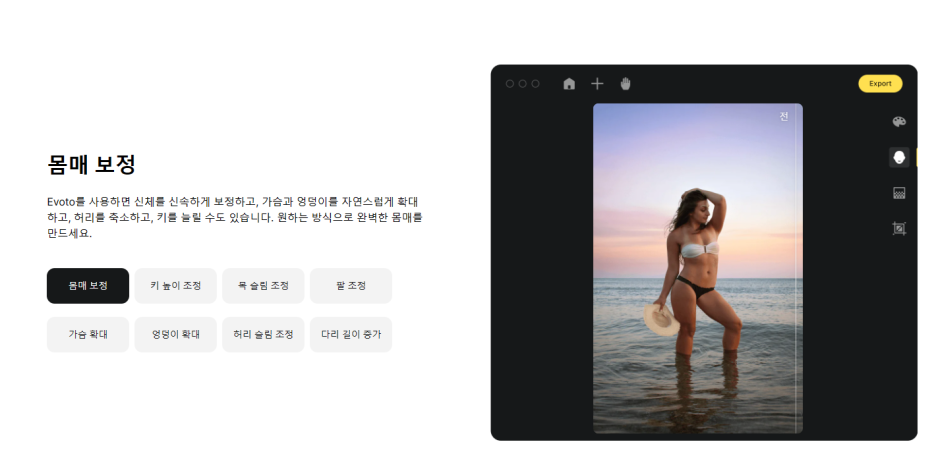Select the 팔 조정 tab
Viewport: 936px width, 473px height.
click(x=351, y=285)
